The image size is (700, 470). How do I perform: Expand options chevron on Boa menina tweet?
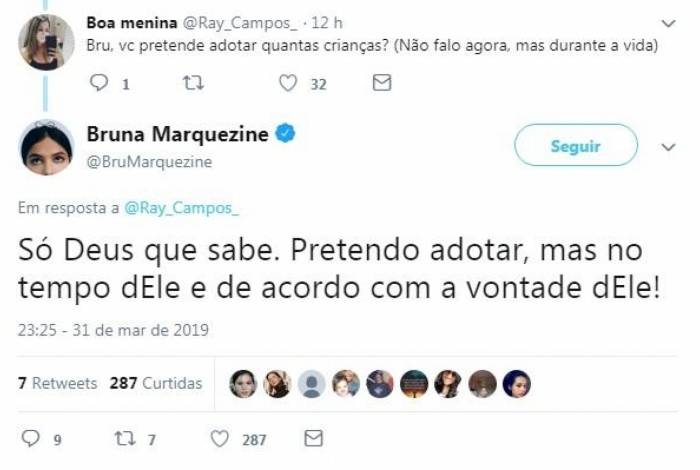click(669, 22)
